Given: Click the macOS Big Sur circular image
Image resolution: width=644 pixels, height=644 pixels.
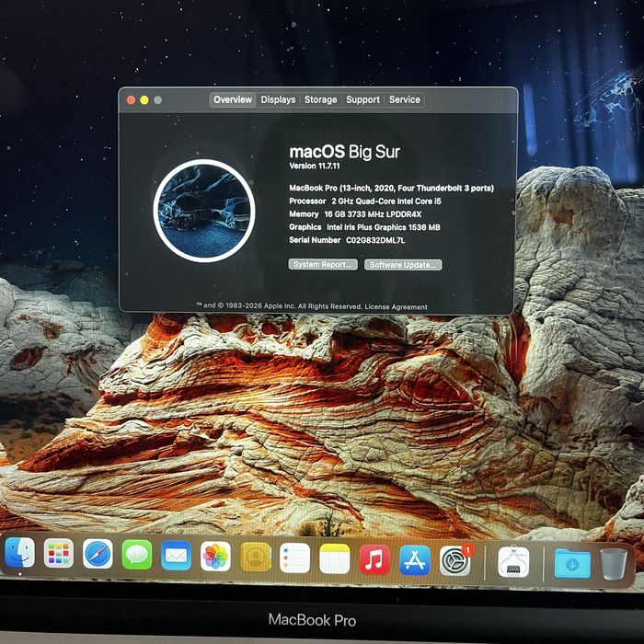Looking at the screenshot, I should coord(204,211).
